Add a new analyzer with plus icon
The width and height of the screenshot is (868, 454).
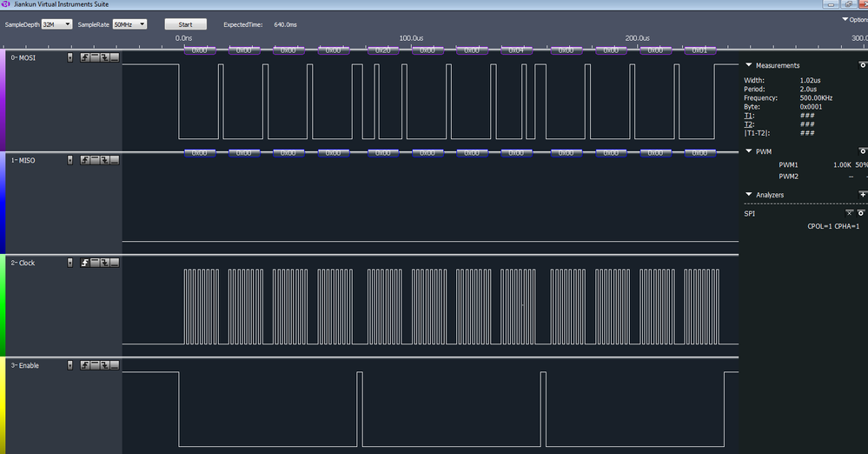(x=863, y=195)
